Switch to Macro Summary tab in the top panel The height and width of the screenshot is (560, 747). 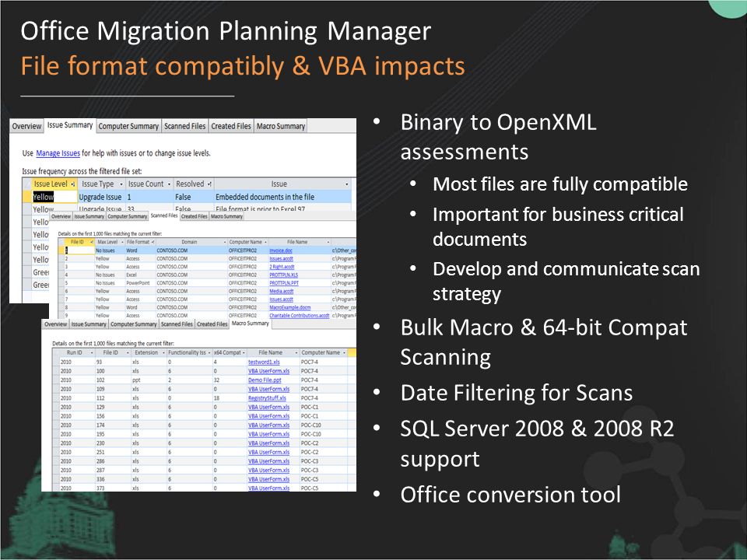281,126
